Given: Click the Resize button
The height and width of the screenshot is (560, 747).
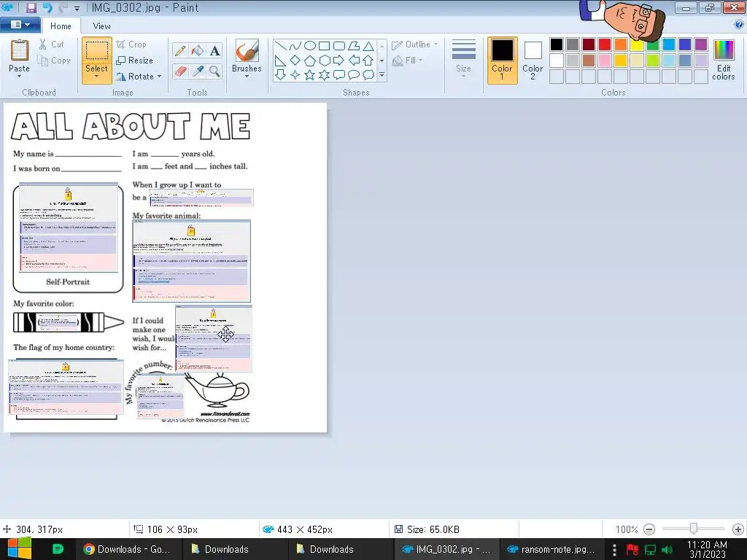Looking at the screenshot, I should (135, 61).
